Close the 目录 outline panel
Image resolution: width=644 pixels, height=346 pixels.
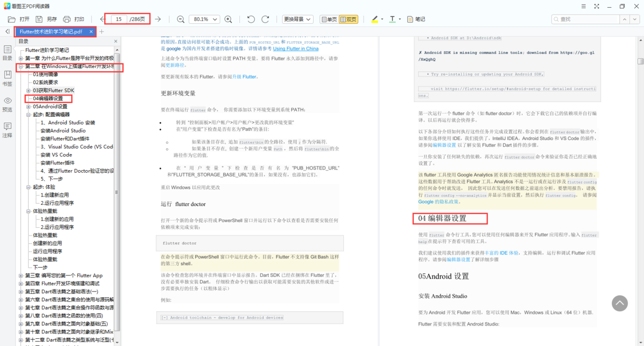click(x=115, y=41)
